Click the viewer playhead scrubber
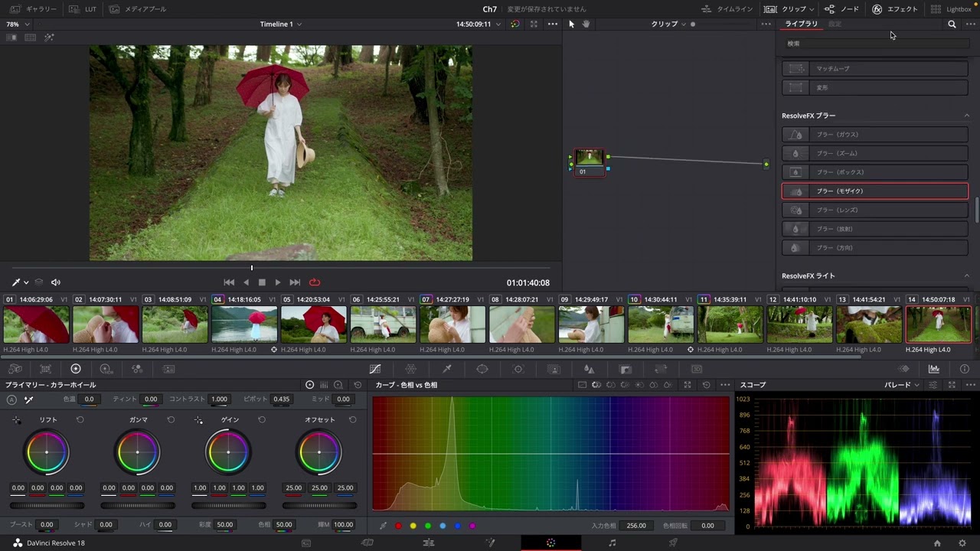 251,268
